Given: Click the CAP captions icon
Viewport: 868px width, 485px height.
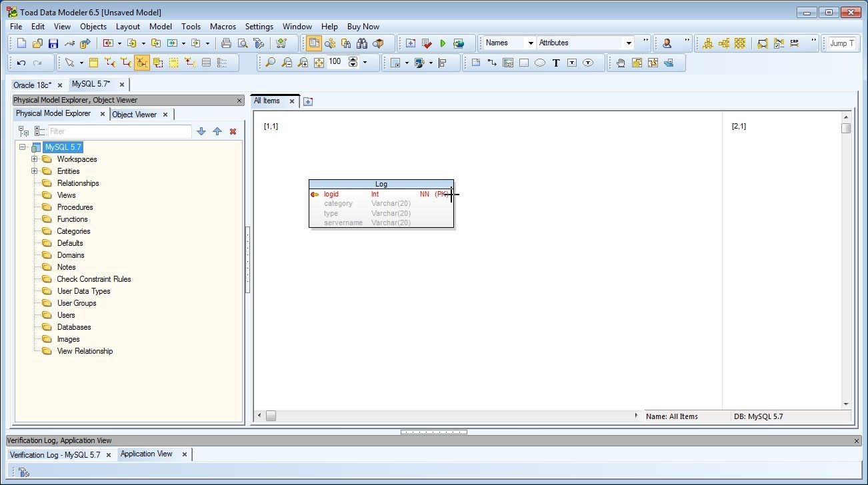Looking at the screenshot, I should coord(794,43).
